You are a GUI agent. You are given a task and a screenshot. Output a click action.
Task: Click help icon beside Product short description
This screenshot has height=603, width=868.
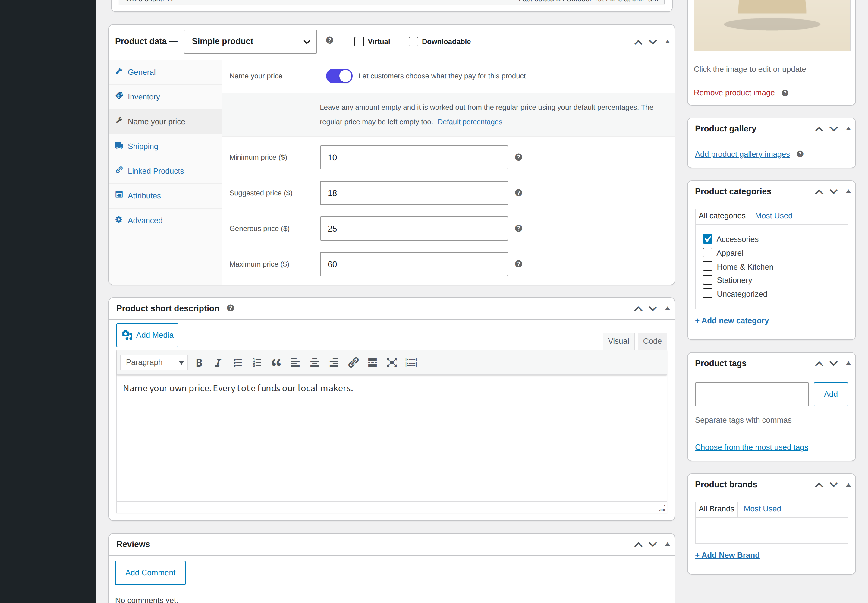230,308
